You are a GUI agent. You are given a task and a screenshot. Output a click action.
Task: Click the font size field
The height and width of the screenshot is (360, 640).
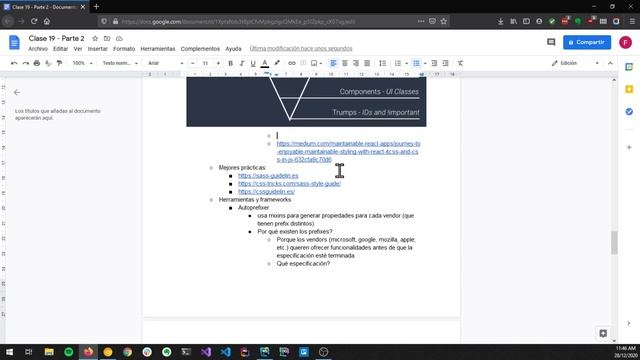pyautogui.click(x=205, y=63)
